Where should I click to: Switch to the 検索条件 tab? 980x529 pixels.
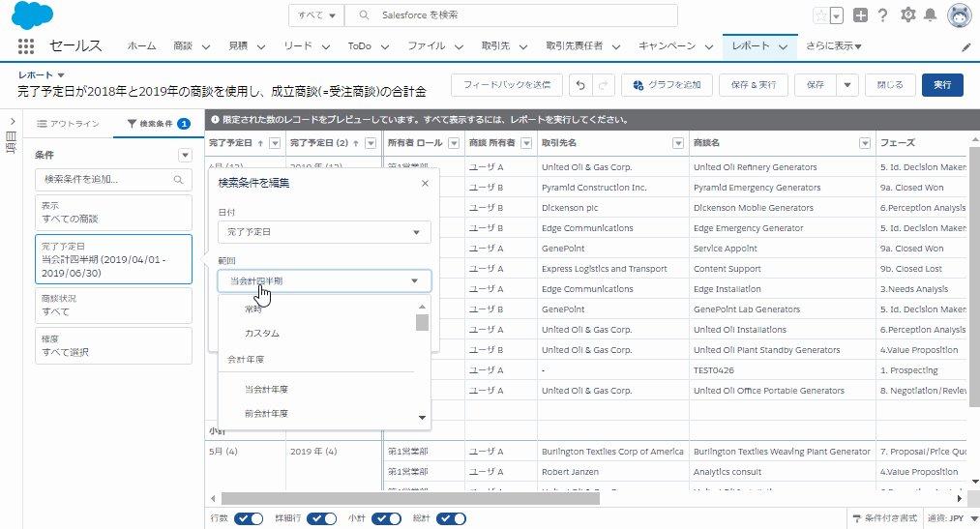point(158,124)
